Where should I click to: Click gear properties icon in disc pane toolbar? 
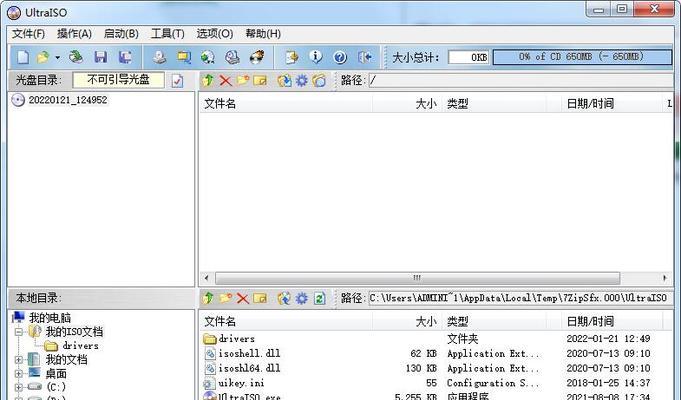(301, 80)
